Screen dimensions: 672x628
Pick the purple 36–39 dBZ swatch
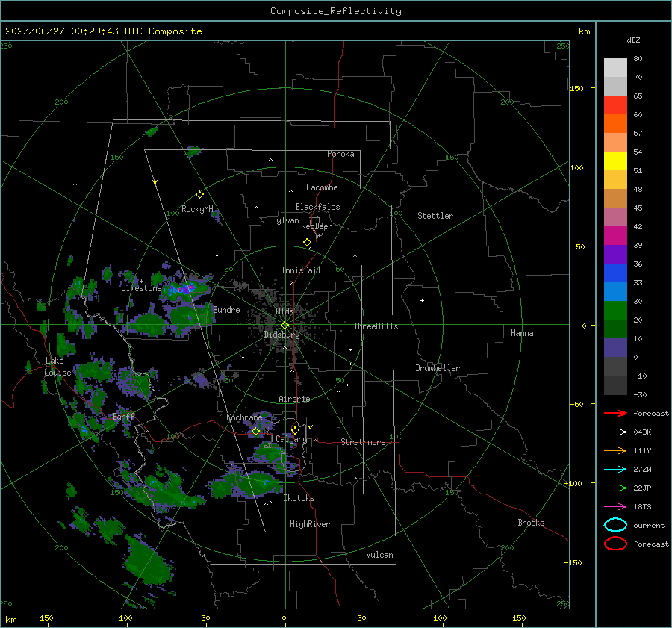[615, 255]
